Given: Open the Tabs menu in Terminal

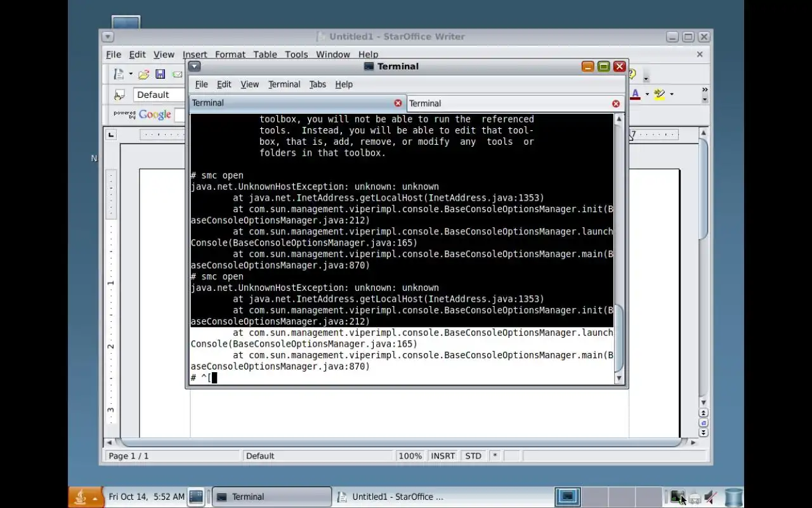Looking at the screenshot, I should click(x=318, y=84).
